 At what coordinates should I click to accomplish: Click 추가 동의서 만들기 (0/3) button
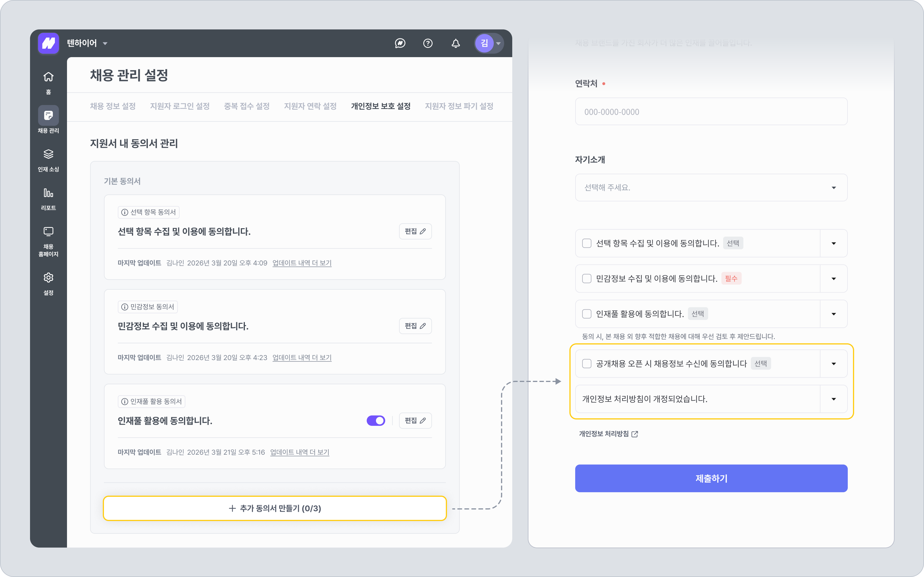click(275, 508)
